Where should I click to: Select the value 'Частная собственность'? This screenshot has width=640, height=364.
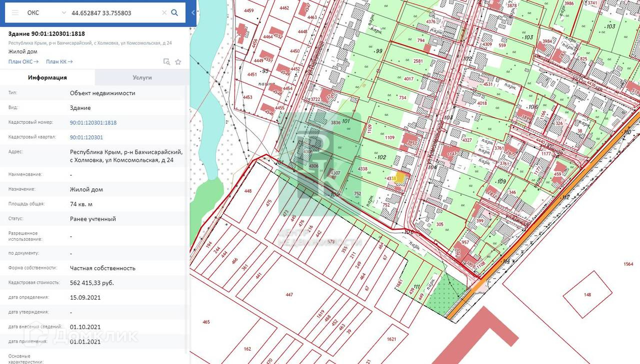102,268
